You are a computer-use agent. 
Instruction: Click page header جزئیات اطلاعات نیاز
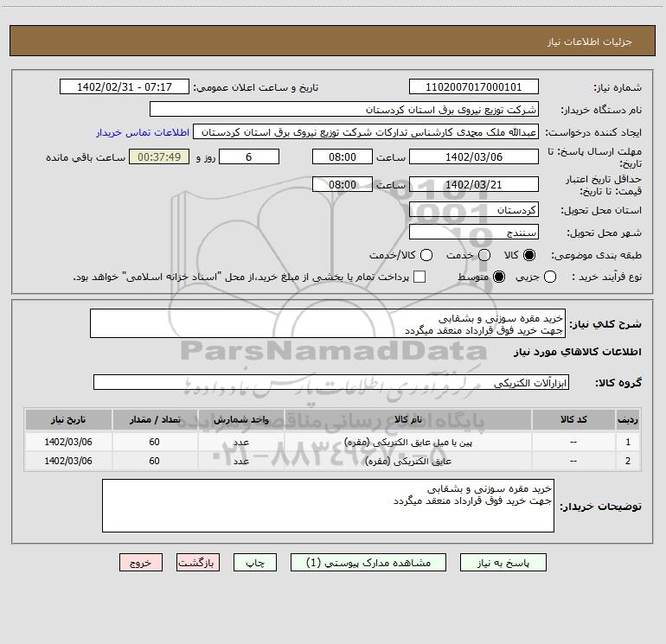click(590, 41)
